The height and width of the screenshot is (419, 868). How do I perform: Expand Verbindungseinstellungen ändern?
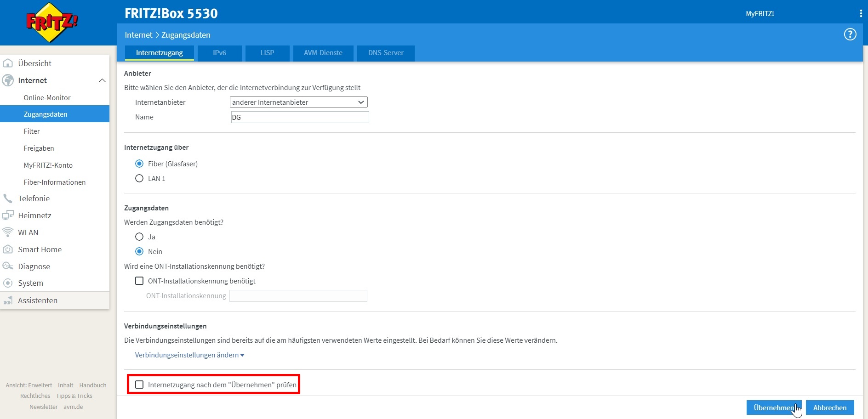pyautogui.click(x=189, y=355)
